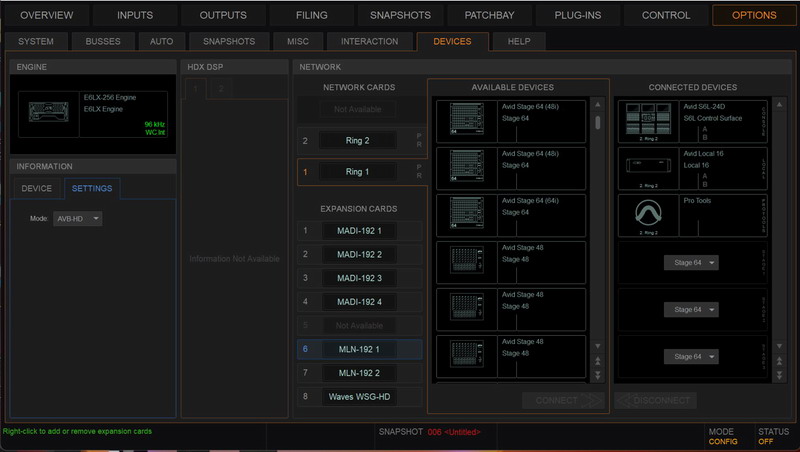
Task: Select the Ring 2 network card
Action: tap(357, 141)
